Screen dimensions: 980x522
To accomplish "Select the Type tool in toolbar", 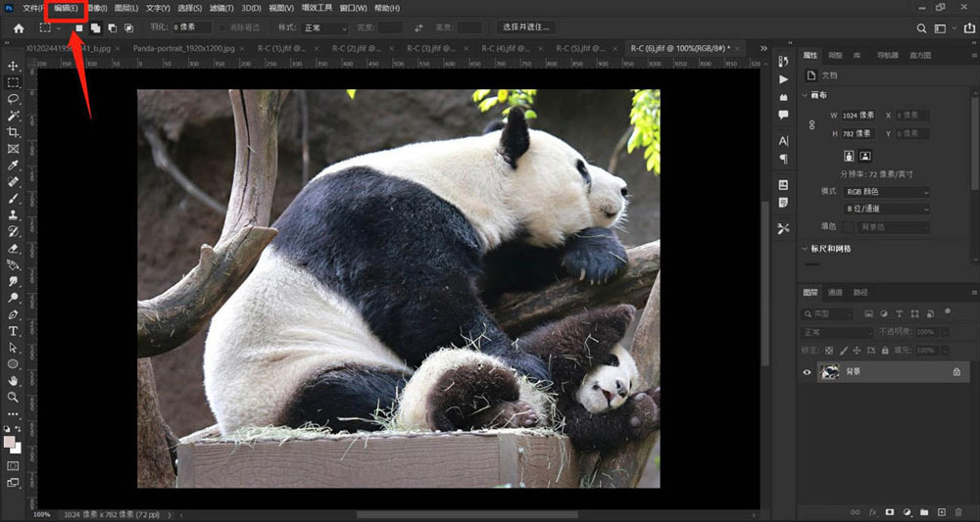I will coord(14,331).
